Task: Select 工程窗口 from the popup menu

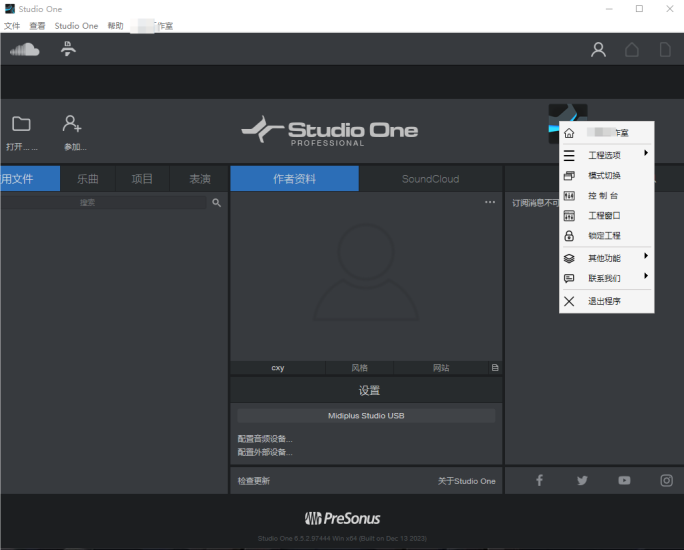Action: coord(606,215)
